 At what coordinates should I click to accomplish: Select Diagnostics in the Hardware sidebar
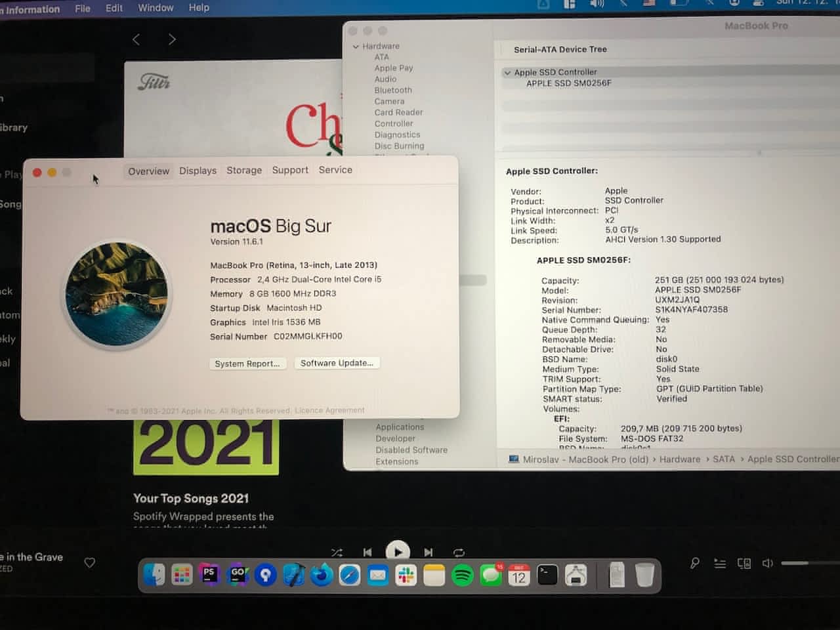397,135
